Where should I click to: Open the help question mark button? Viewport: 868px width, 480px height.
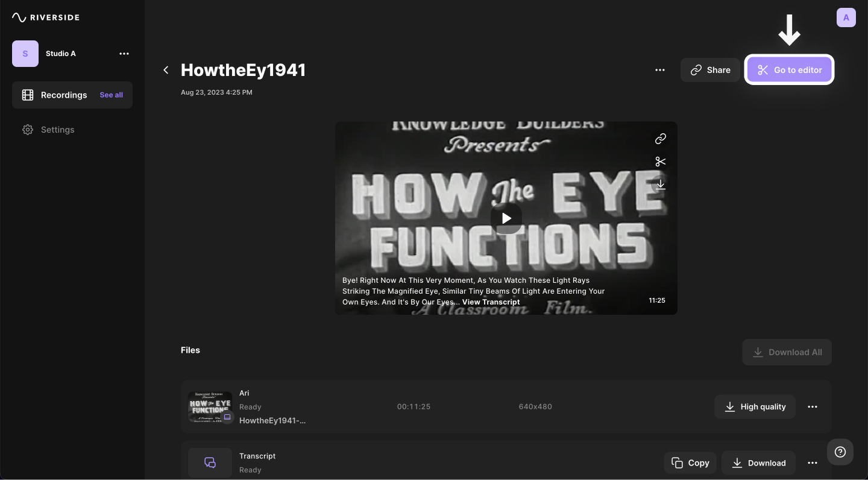click(840, 452)
